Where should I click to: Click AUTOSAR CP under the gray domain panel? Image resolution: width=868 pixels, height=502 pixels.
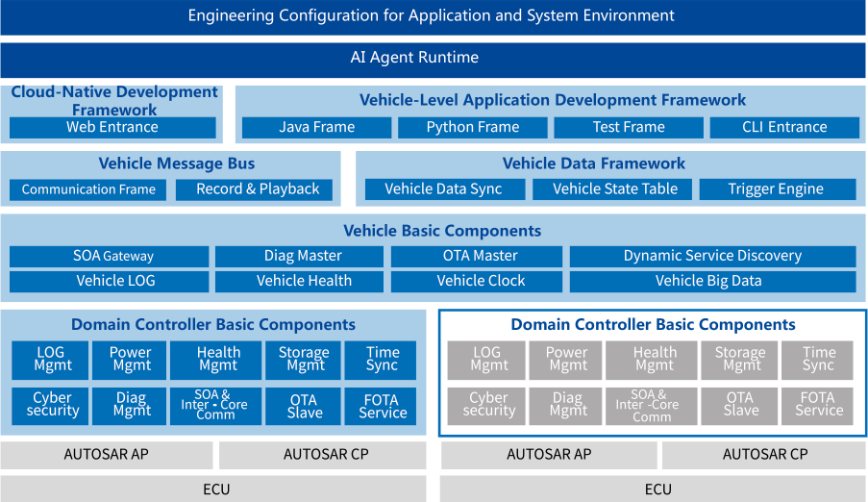tap(764, 455)
